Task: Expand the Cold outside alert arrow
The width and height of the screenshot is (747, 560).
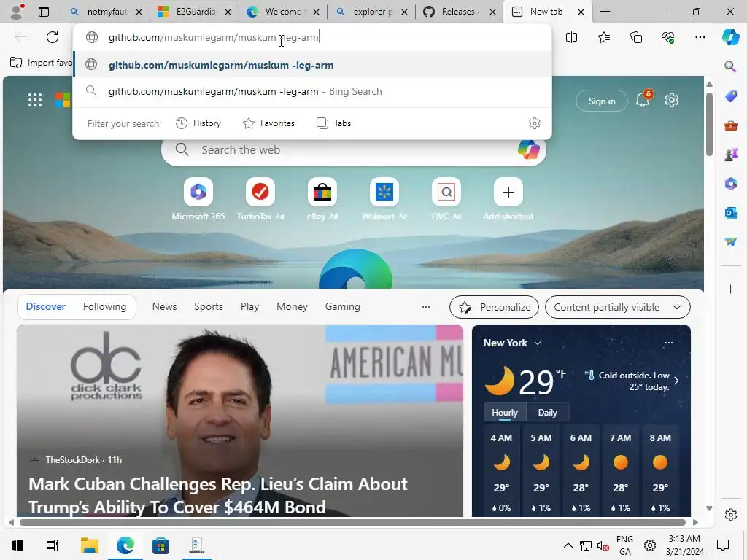Action: [676, 381]
